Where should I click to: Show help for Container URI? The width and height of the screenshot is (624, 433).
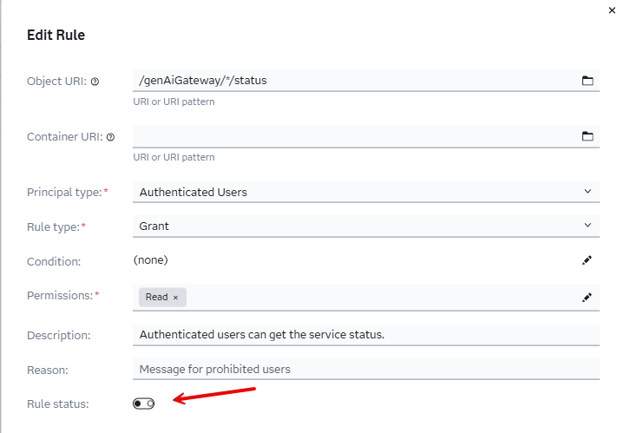click(x=111, y=137)
